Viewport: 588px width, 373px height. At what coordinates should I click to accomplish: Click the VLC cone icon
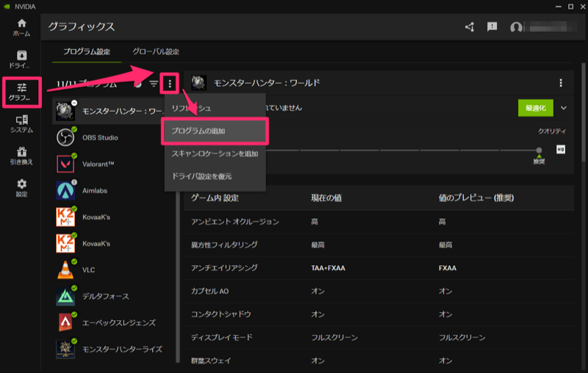[65, 270]
